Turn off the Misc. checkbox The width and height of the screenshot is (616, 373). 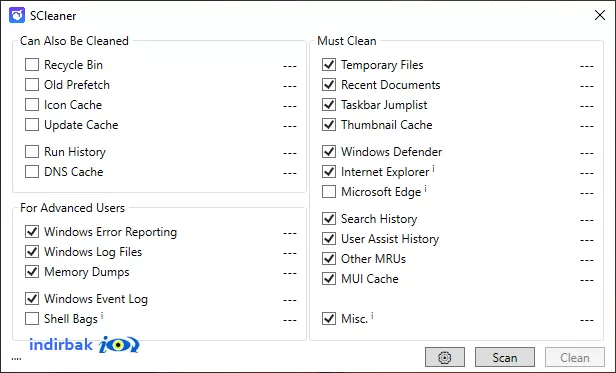pos(329,319)
